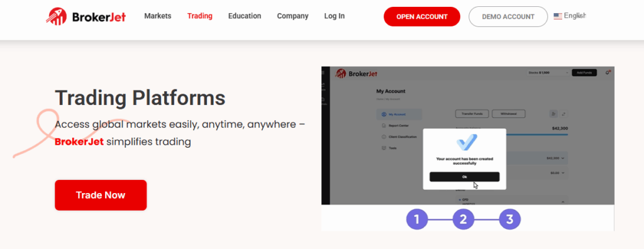Click the hamburger menu icon in the demo preview

[x=323, y=73]
